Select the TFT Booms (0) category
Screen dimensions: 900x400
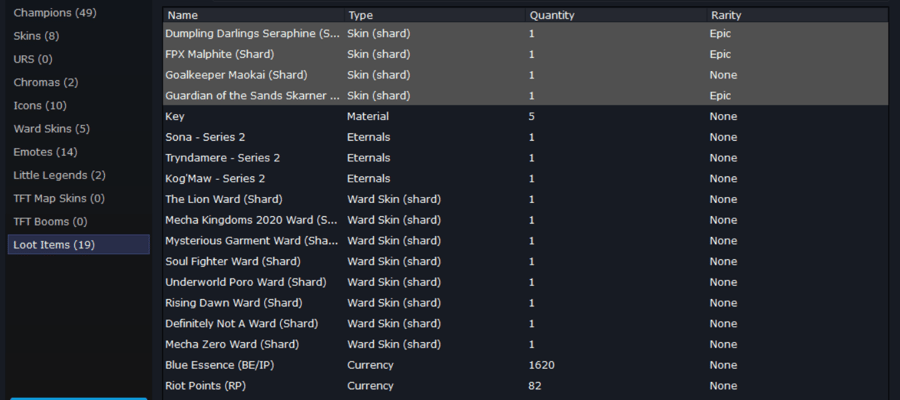78,222
